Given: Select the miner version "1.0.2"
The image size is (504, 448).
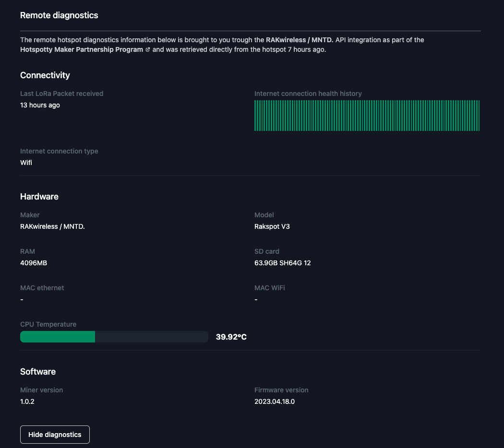Looking at the screenshot, I should (27, 401).
